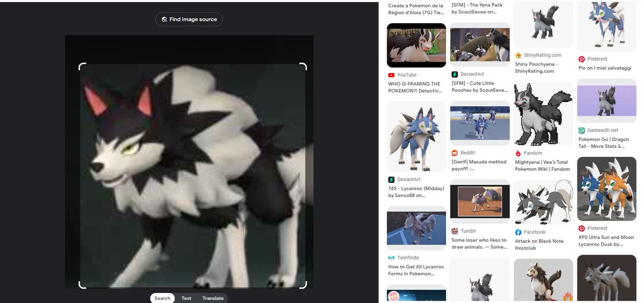This screenshot has width=644, height=303.
Task: Click the cropped wolf Pokémon query image
Action: tap(193, 176)
